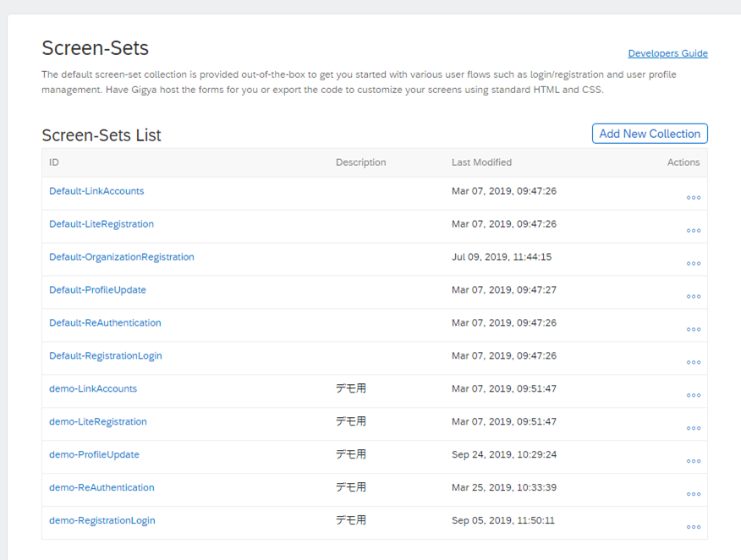This screenshot has height=560, width=741.
Task: Click the Actions column header
Action: [x=683, y=162]
